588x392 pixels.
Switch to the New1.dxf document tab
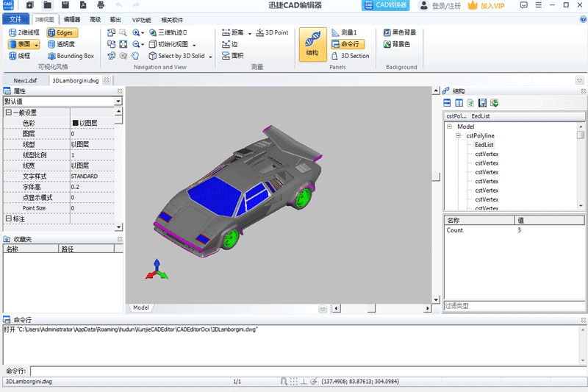coord(25,80)
